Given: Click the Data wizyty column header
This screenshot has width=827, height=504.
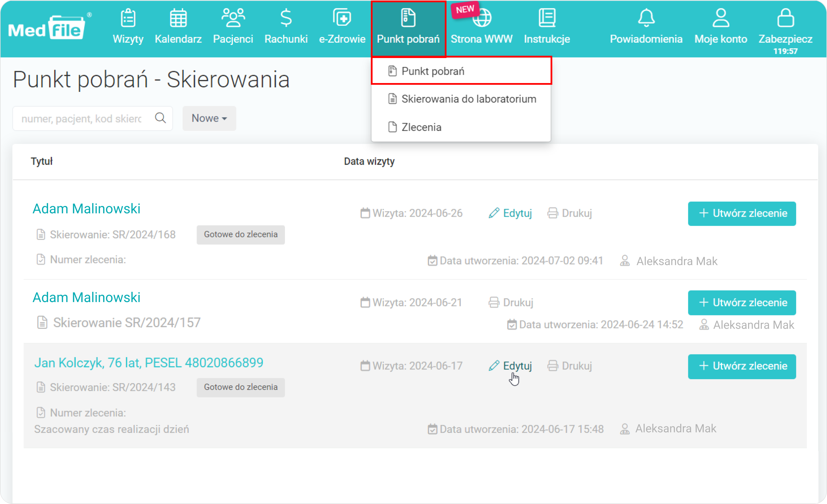Looking at the screenshot, I should coord(369,161).
